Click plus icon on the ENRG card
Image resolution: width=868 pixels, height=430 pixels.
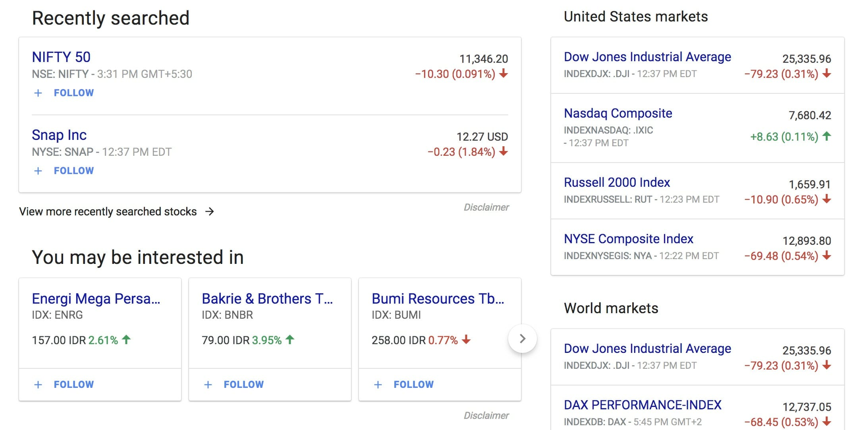point(38,385)
